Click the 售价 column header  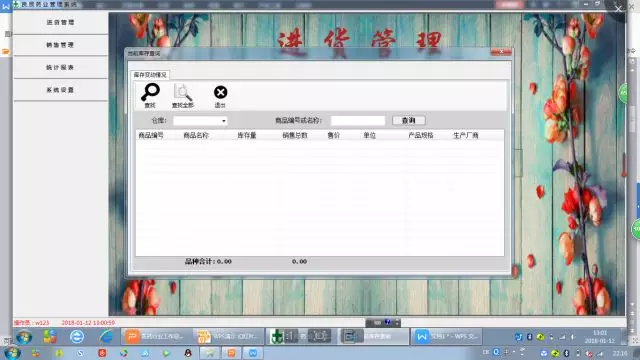[333, 135]
